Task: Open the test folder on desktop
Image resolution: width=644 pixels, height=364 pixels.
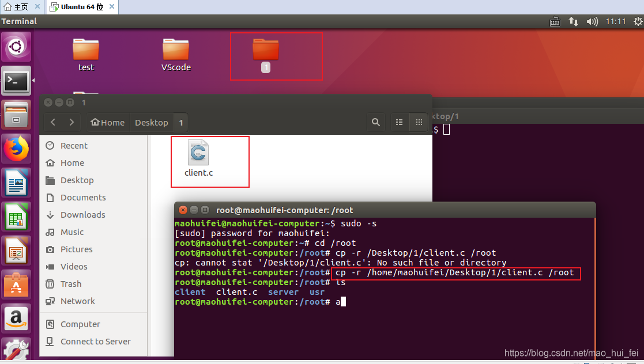Action: [x=86, y=55]
